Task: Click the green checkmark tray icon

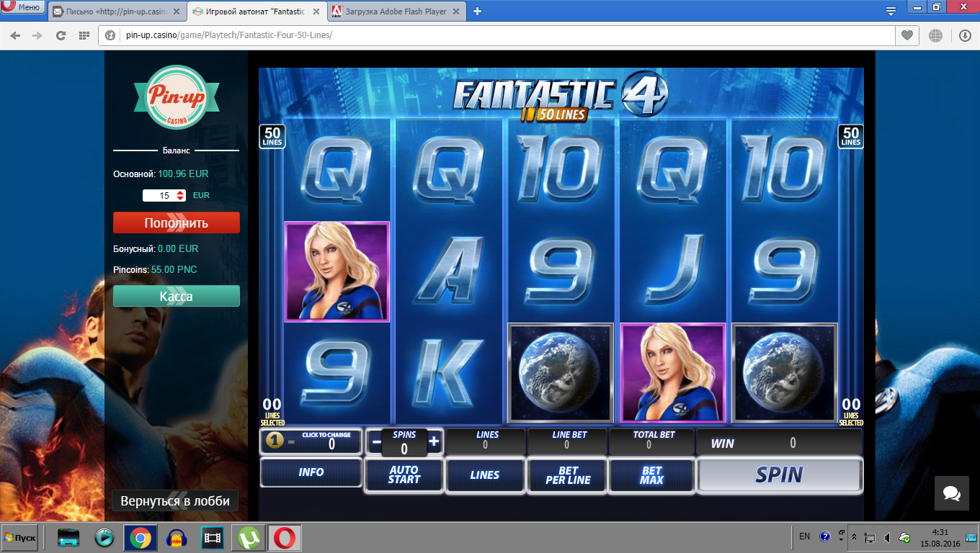Action: (905, 538)
